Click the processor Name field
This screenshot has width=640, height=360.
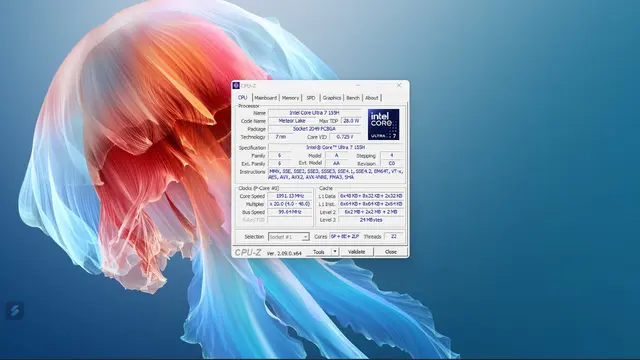(x=314, y=113)
